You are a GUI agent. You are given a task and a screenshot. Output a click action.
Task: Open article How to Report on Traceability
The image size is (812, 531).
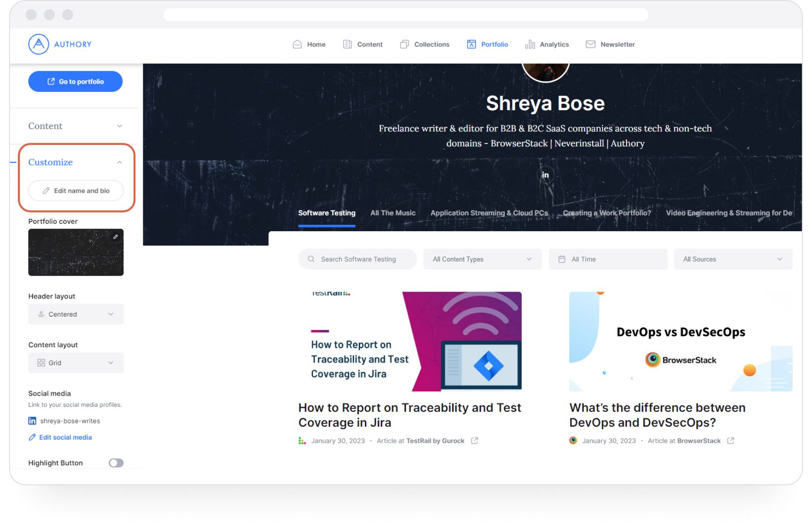click(x=410, y=415)
